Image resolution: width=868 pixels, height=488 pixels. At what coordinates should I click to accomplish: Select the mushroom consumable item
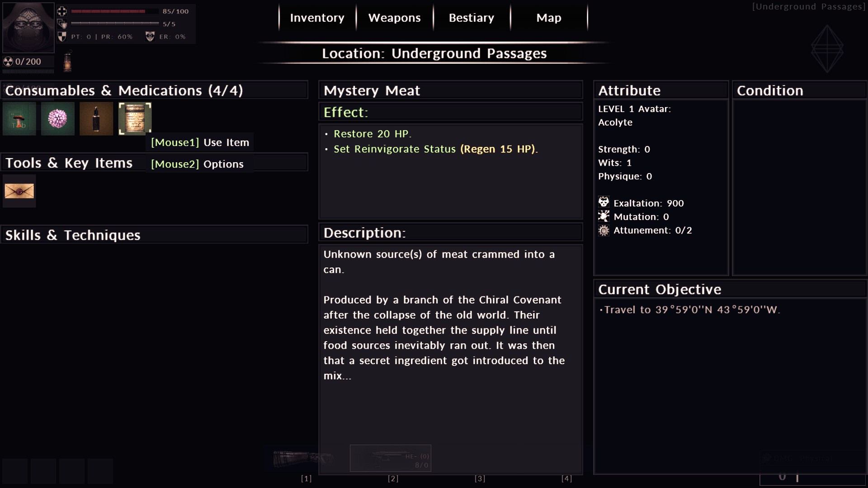tap(19, 119)
